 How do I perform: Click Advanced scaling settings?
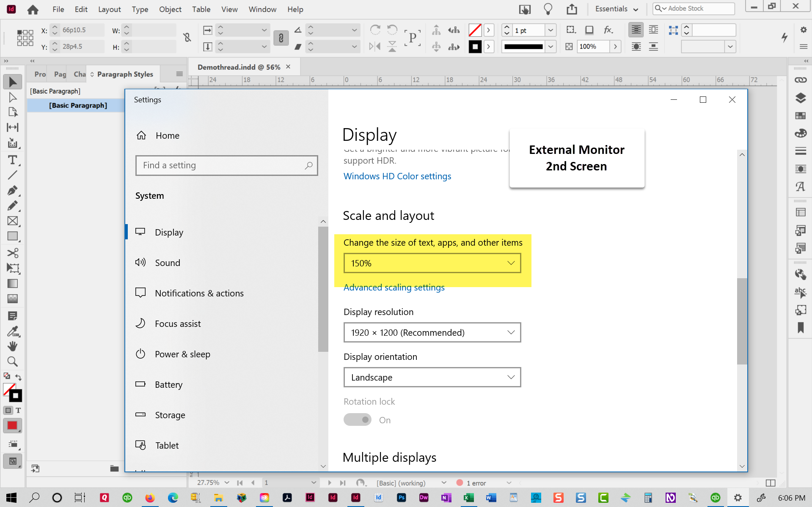pyautogui.click(x=394, y=287)
